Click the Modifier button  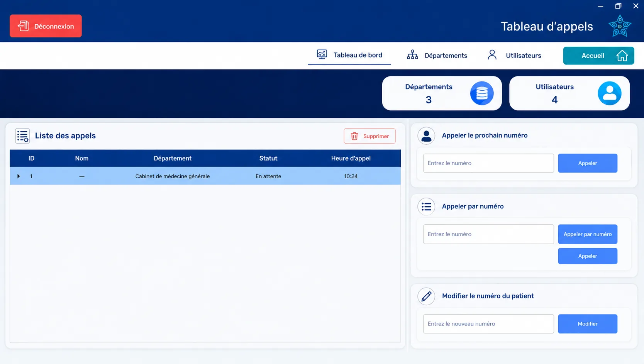pyautogui.click(x=587, y=323)
